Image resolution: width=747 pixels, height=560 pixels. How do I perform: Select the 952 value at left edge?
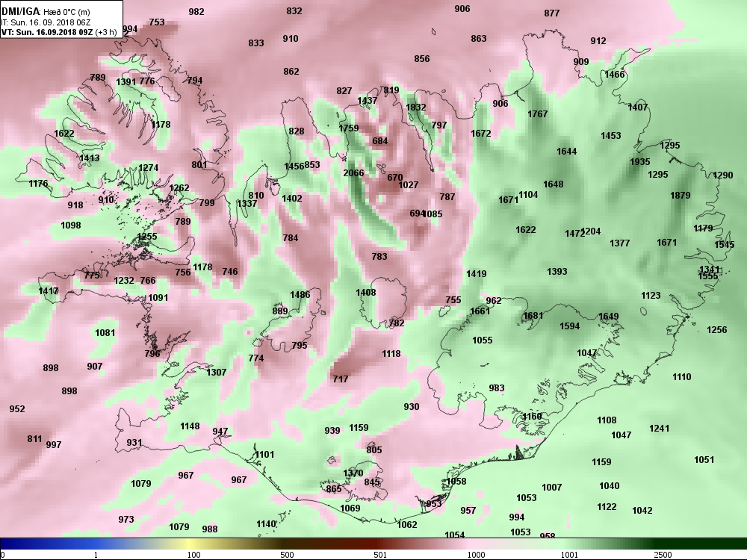pyautogui.click(x=17, y=409)
